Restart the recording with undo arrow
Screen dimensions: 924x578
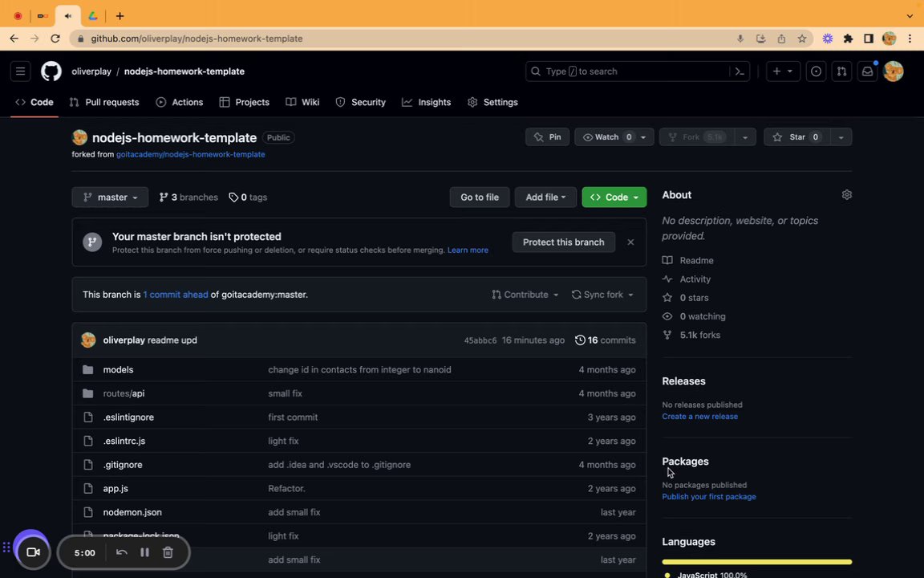(121, 552)
